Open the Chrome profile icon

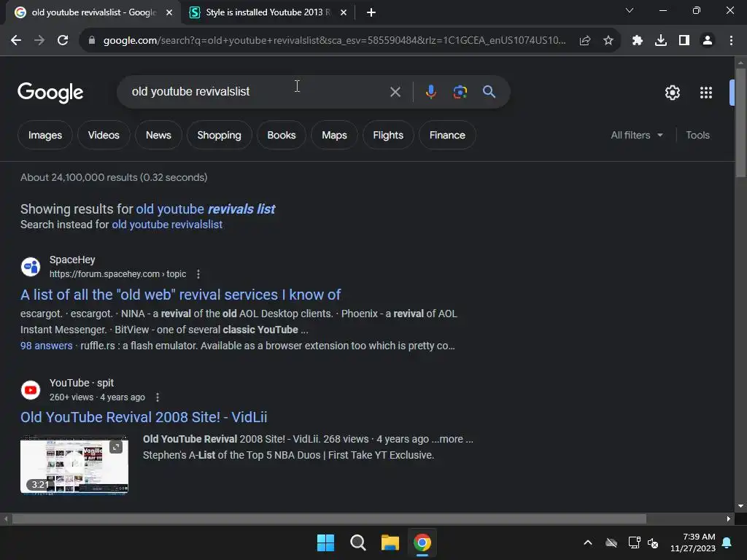pos(708,41)
